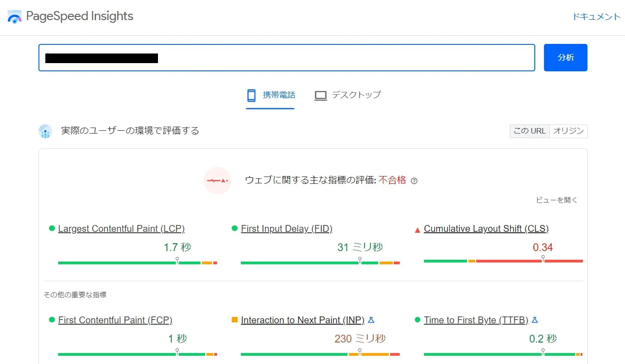The width and height of the screenshot is (625, 364).
Task: Open First Contentful Paint (FCP) link
Action: point(115,320)
